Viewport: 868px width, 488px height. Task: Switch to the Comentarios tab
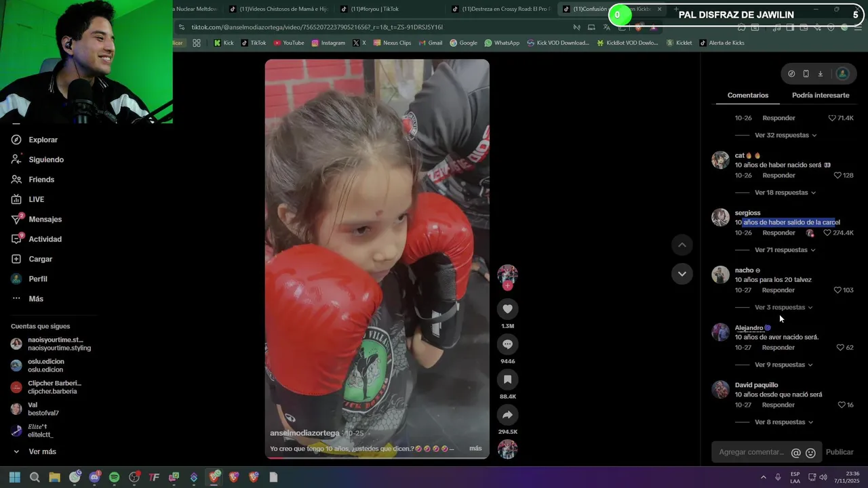tap(748, 96)
